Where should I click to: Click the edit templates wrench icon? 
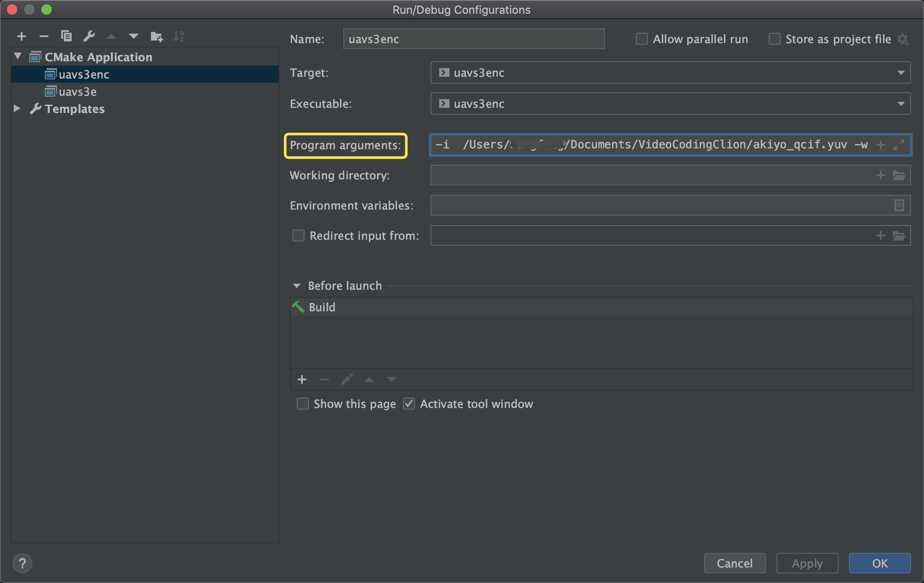89,36
